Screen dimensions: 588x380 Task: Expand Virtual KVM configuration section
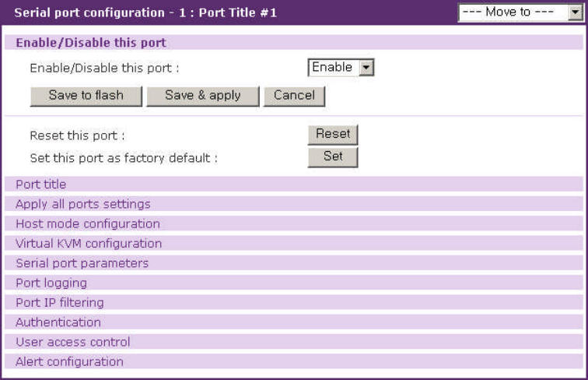pyautogui.click(x=89, y=244)
